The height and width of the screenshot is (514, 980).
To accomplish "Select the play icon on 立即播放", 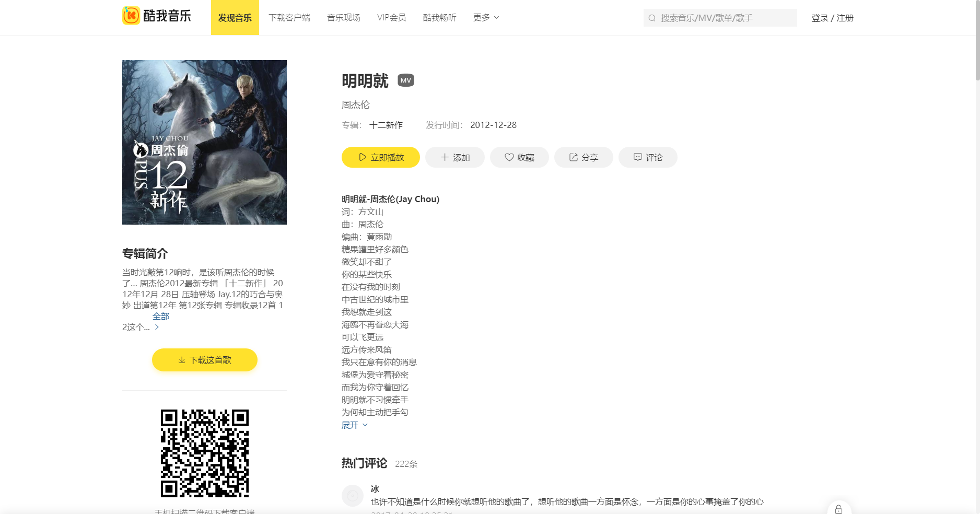I will point(361,157).
